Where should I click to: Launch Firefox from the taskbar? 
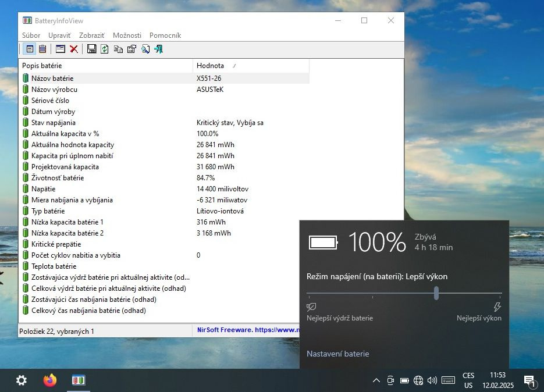tap(50, 380)
